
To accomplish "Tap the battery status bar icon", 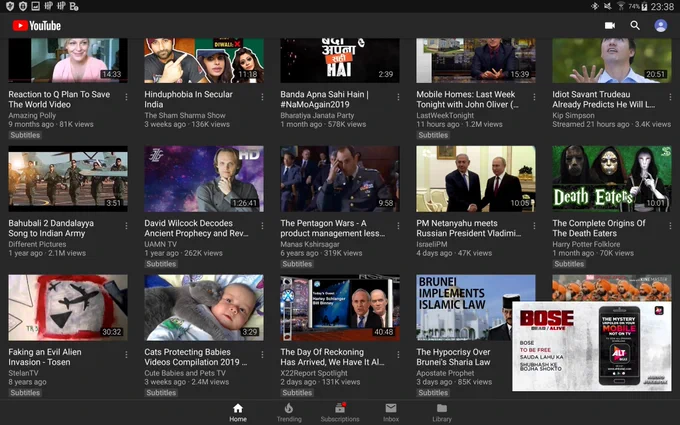I will tap(644, 7).
